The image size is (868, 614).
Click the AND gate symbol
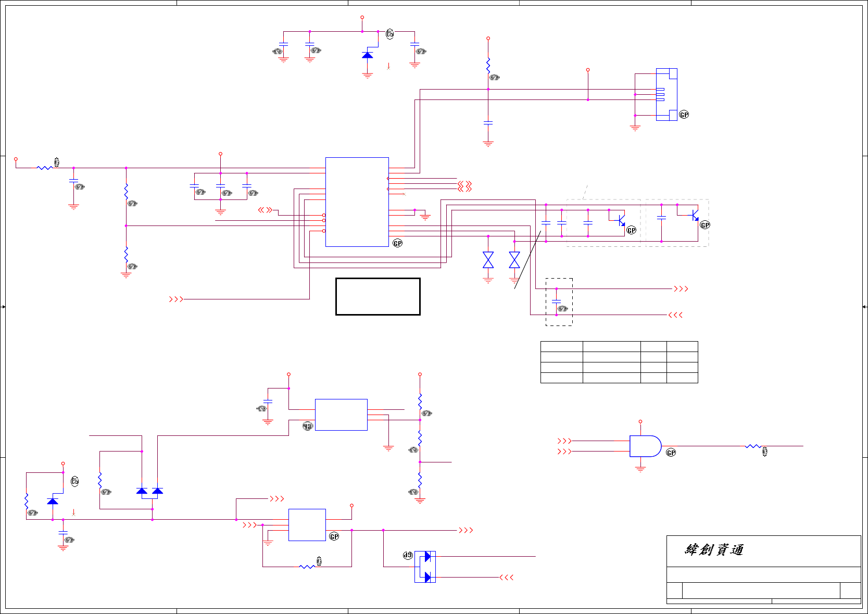tap(645, 446)
